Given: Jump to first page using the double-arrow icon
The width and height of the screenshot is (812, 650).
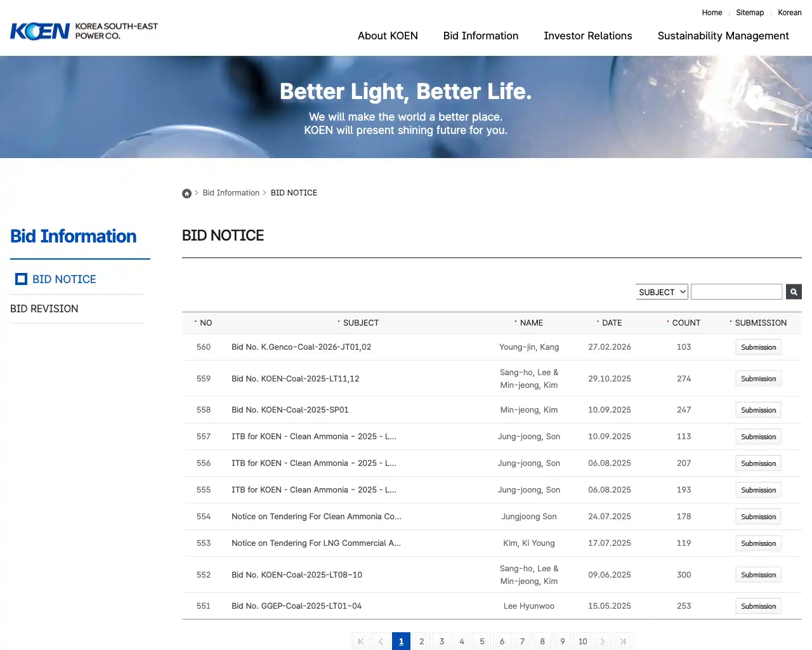Looking at the screenshot, I should click(360, 641).
